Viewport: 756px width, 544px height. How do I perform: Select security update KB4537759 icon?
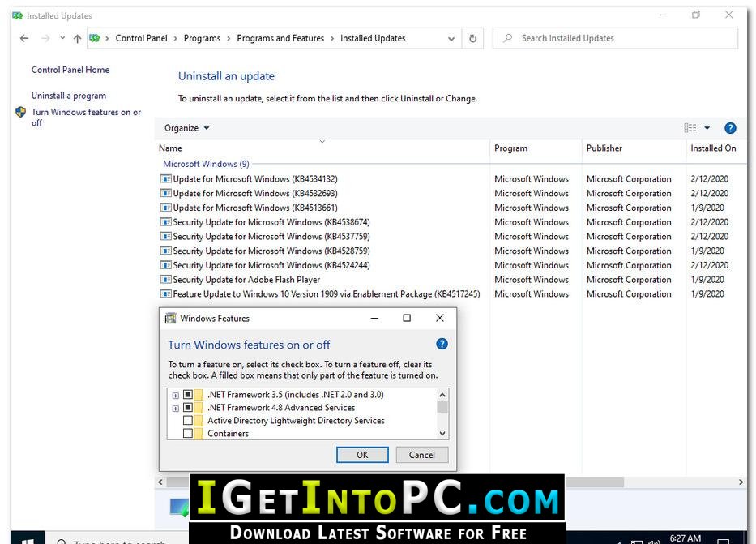(166, 237)
